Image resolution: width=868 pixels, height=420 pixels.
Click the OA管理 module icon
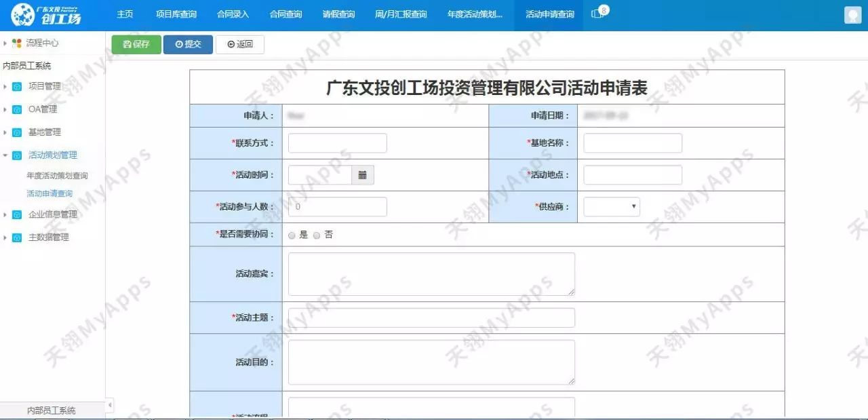[17, 109]
